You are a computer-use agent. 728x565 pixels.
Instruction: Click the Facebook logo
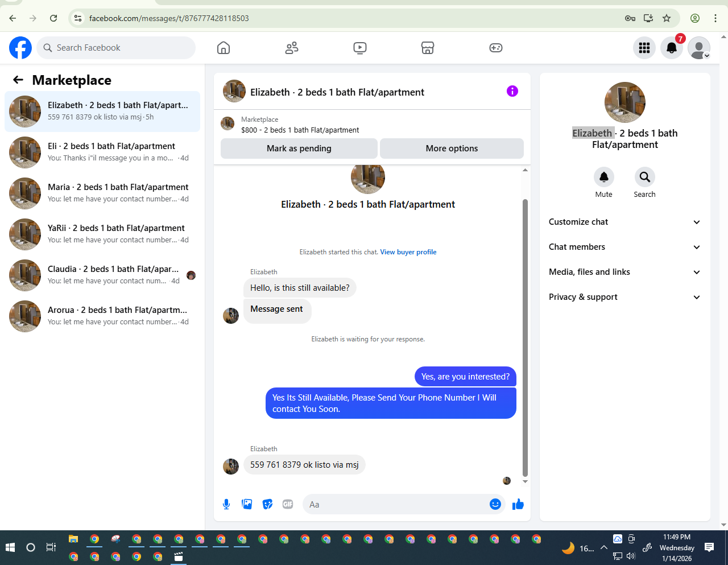[x=20, y=48]
